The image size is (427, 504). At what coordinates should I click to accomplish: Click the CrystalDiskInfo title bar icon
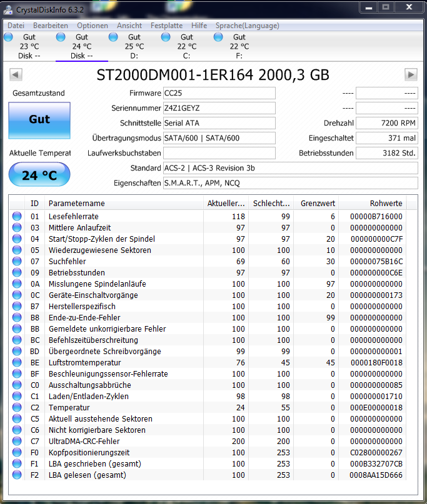click(8, 9)
